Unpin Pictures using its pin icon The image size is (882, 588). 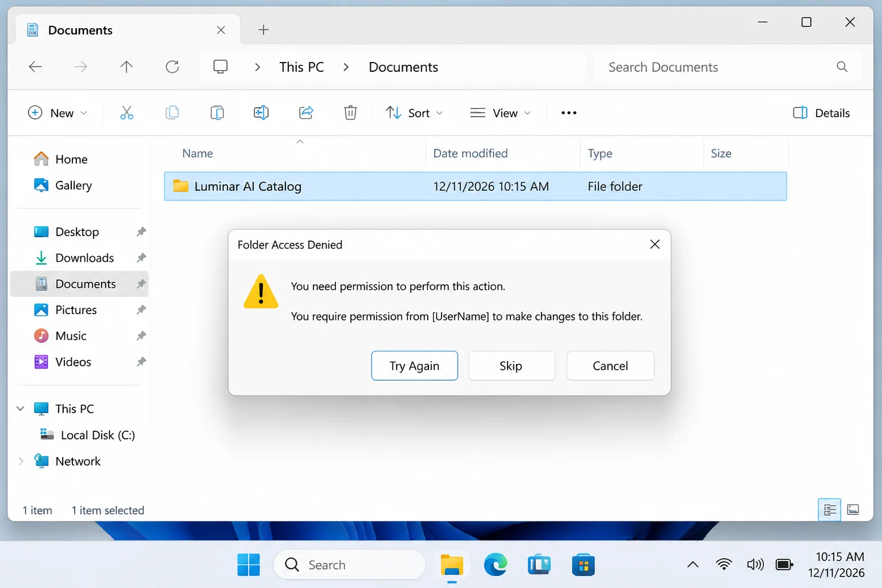click(x=141, y=310)
